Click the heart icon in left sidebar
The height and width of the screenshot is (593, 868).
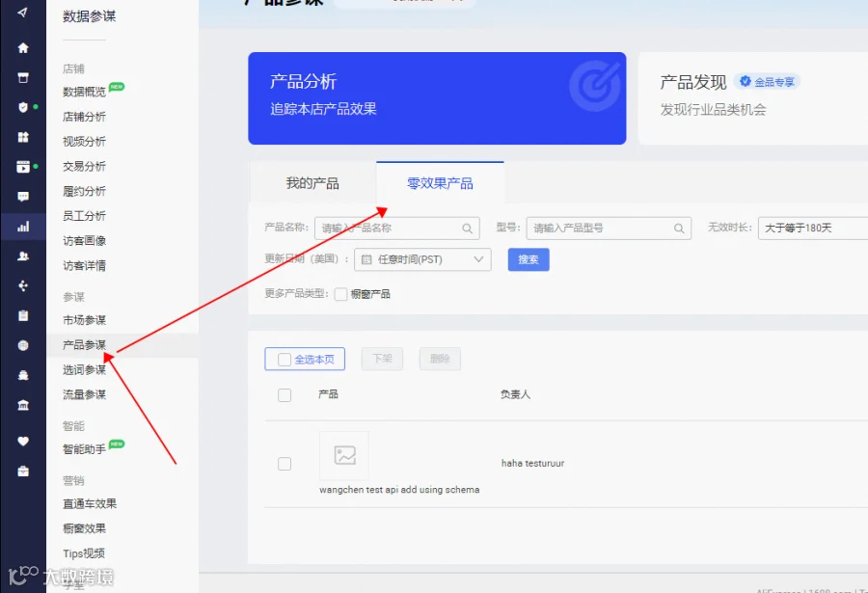click(x=23, y=442)
